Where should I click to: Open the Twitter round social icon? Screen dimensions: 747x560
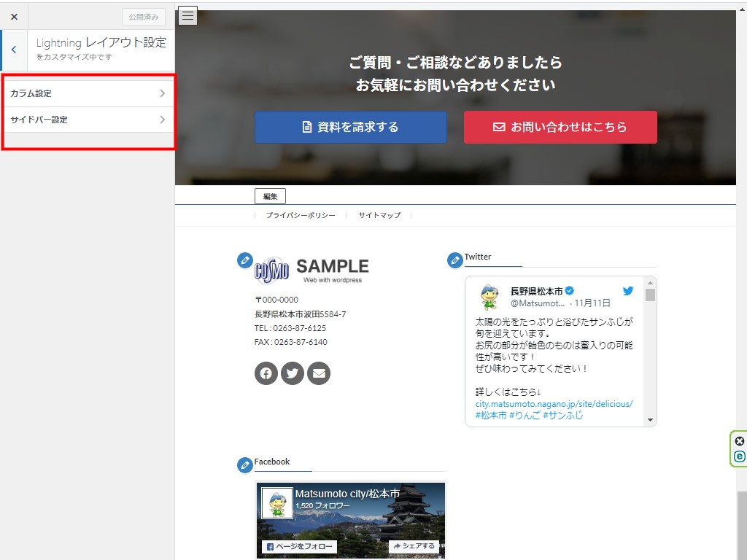pyautogui.click(x=293, y=373)
